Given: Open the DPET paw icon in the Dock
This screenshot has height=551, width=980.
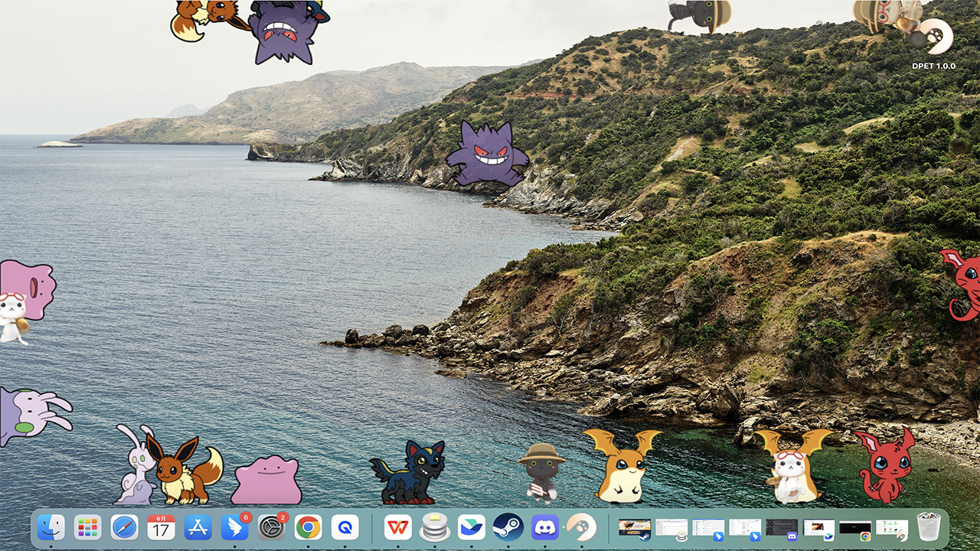Looking at the screenshot, I should (x=580, y=527).
